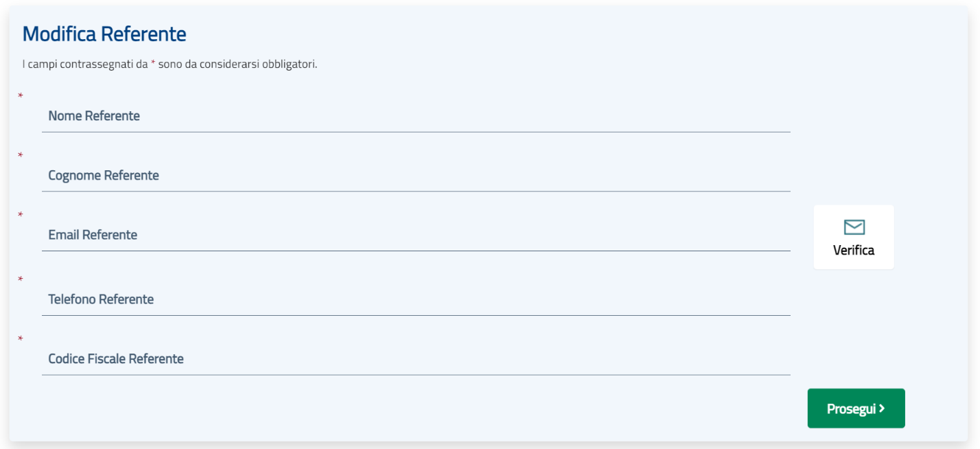
Task: Click the red asterisk beside Cognome Referente
Action: pos(21,156)
